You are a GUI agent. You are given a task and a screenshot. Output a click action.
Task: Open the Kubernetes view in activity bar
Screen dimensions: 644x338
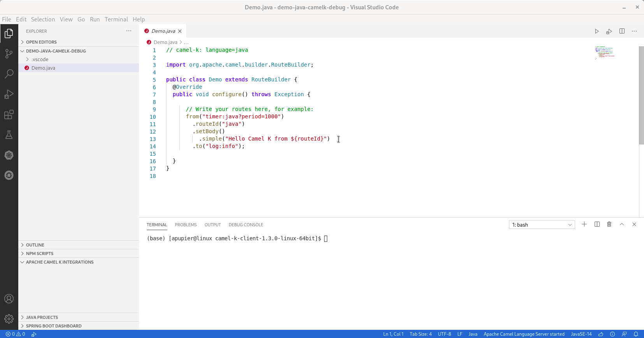click(9, 155)
